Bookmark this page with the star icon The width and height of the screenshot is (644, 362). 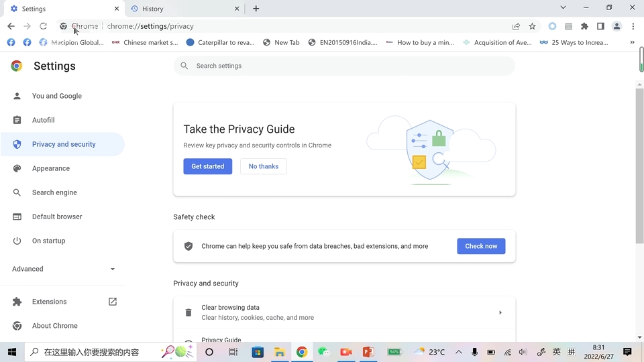click(x=532, y=26)
